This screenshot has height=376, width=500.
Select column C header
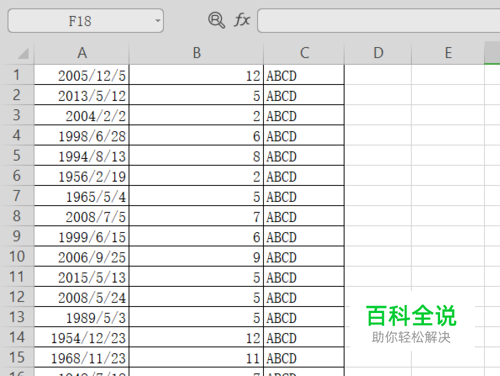[x=304, y=53]
